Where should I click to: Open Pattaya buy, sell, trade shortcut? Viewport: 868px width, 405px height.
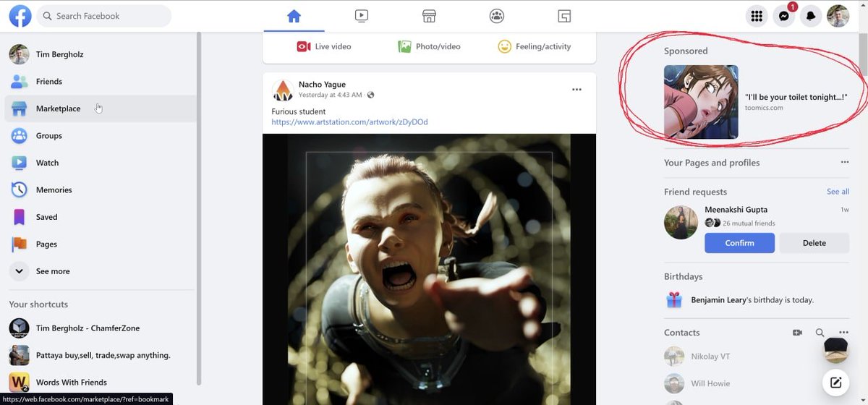coord(100,355)
